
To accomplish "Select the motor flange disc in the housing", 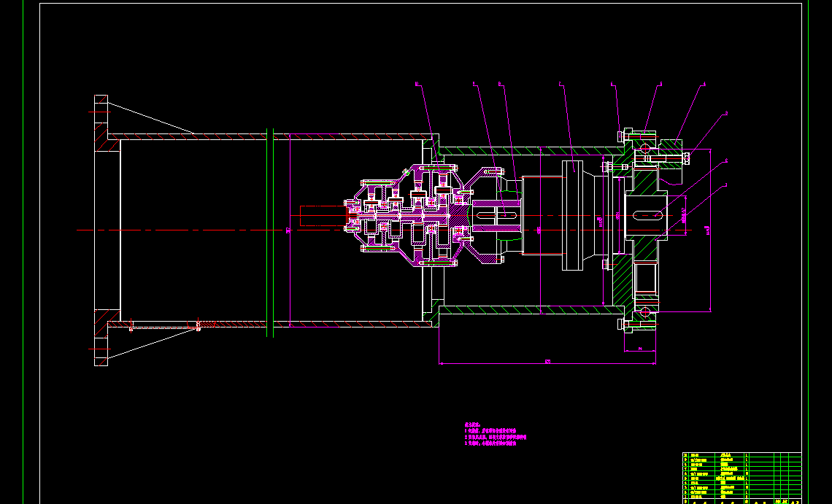I will pyautogui.click(x=572, y=215).
